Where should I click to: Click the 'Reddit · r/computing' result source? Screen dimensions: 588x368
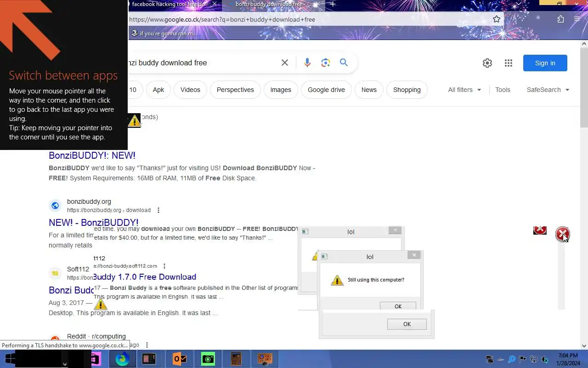coord(96,336)
